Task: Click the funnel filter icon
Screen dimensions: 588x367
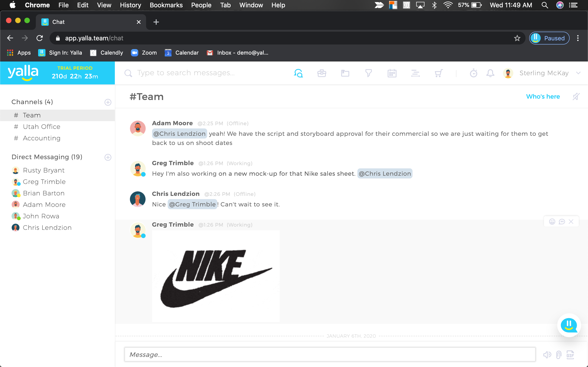Action: (368, 73)
